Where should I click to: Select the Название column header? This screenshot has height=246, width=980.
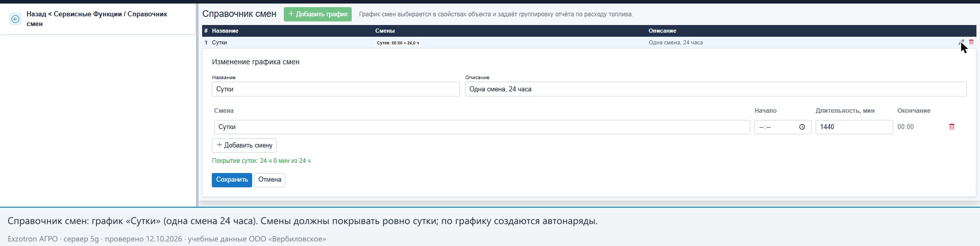pyautogui.click(x=225, y=31)
